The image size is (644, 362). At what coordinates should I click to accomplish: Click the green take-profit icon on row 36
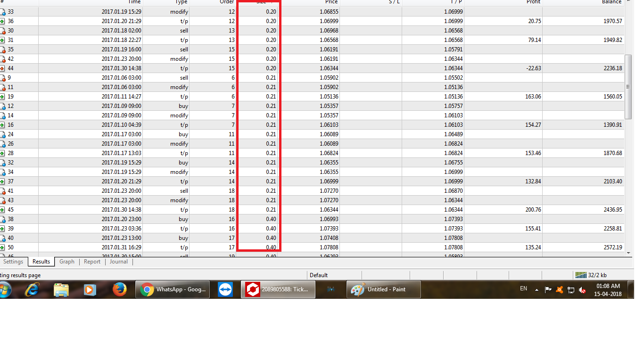tap(3, 21)
